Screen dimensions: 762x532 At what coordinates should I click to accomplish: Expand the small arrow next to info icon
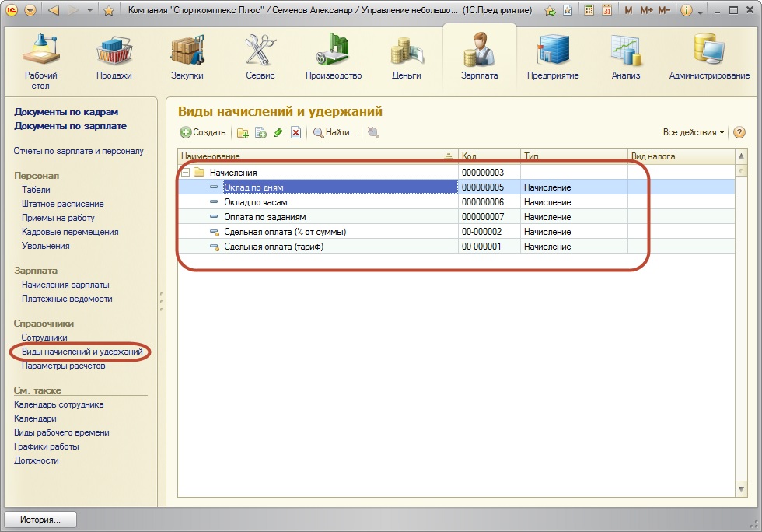(x=701, y=12)
